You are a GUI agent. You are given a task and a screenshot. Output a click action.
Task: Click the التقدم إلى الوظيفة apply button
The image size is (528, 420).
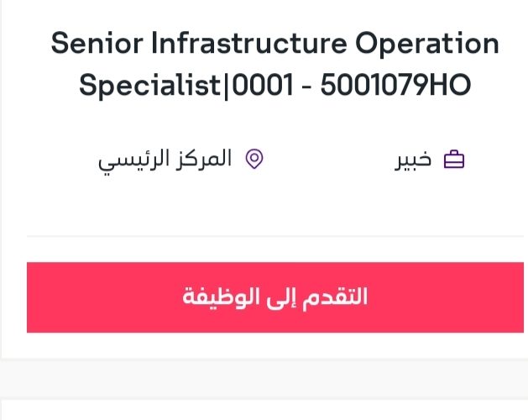pos(275,297)
